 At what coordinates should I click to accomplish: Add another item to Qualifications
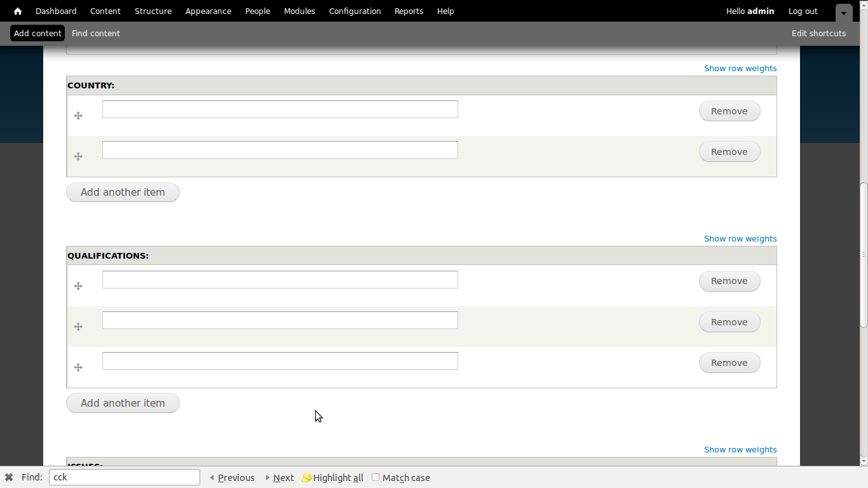click(123, 403)
